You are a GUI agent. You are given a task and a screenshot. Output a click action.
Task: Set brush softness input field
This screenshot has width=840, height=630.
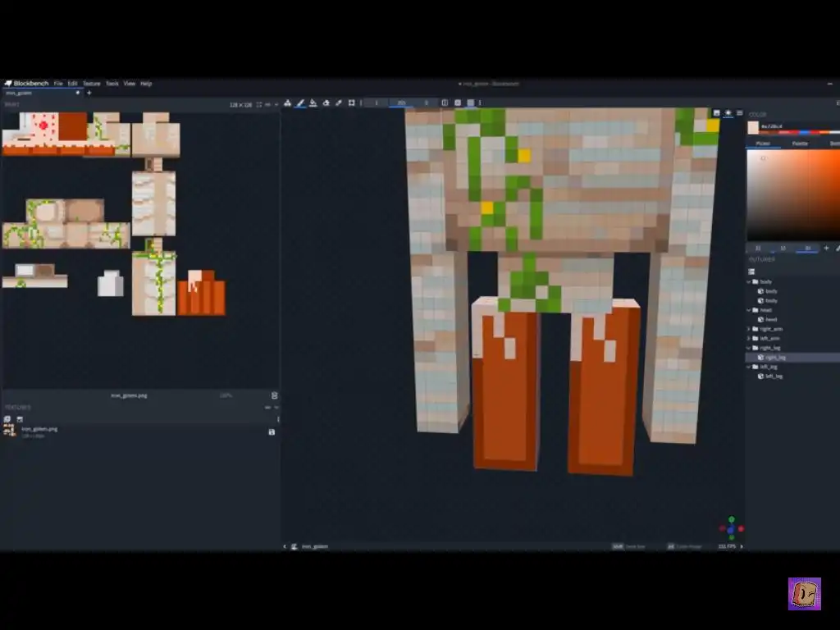(427, 103)
